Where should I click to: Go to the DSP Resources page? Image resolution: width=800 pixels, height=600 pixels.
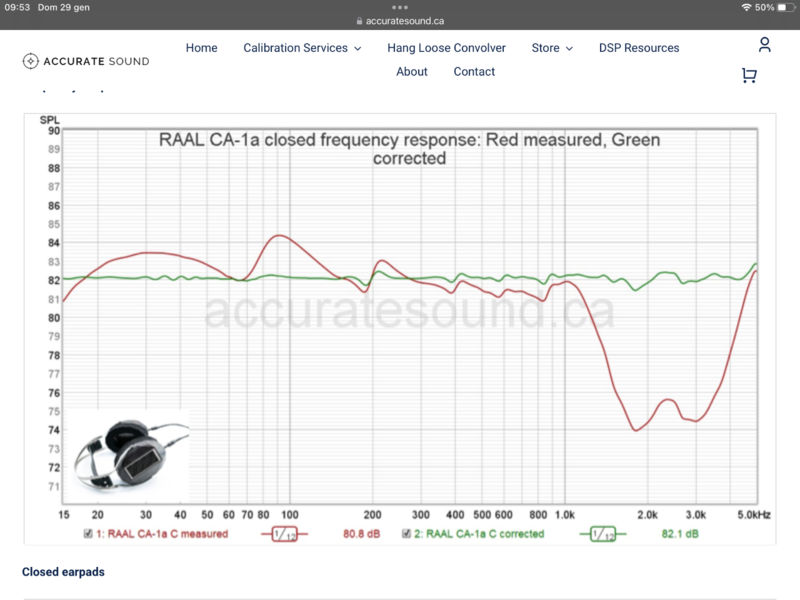(639, 48)
